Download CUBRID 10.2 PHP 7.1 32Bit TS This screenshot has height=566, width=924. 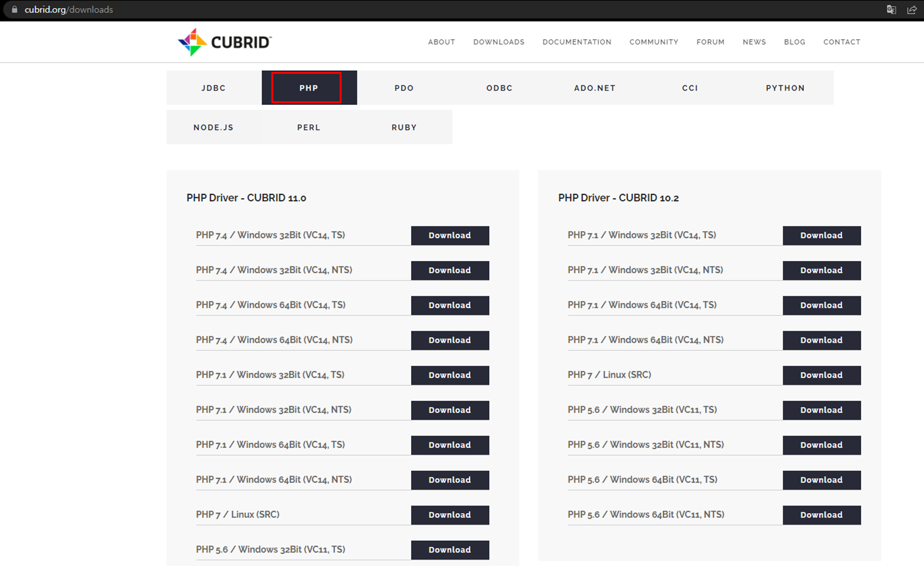pos(822,235)
